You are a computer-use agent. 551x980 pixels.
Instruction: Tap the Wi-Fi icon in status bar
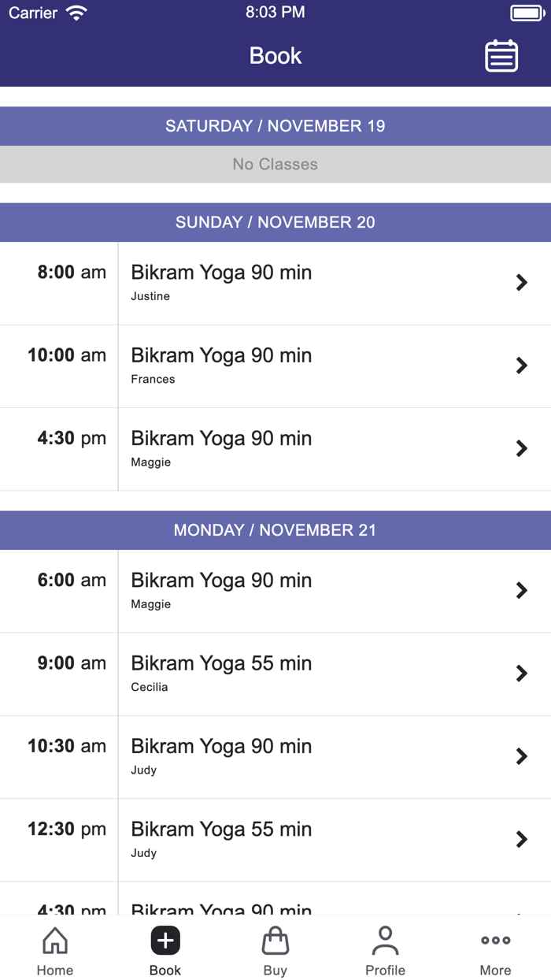[x=76, y=12]
